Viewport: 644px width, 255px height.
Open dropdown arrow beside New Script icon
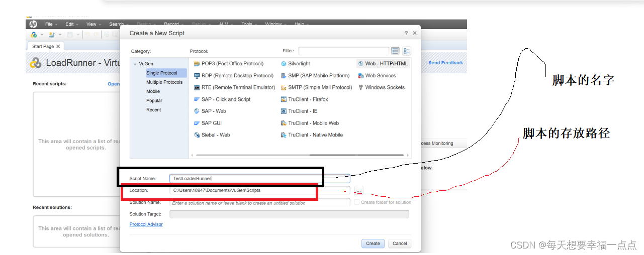42,35
